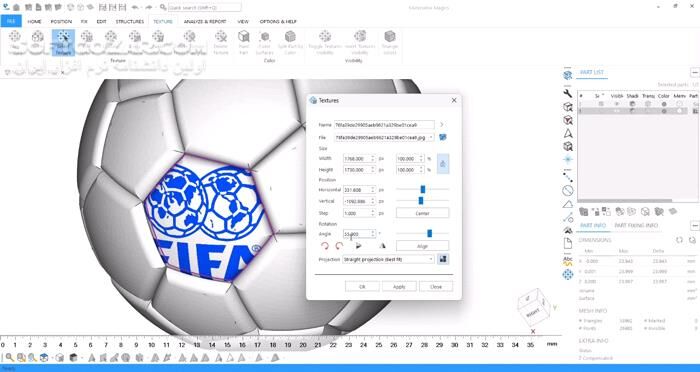Click the Part List horizontal scrollbar

(625, 201)
